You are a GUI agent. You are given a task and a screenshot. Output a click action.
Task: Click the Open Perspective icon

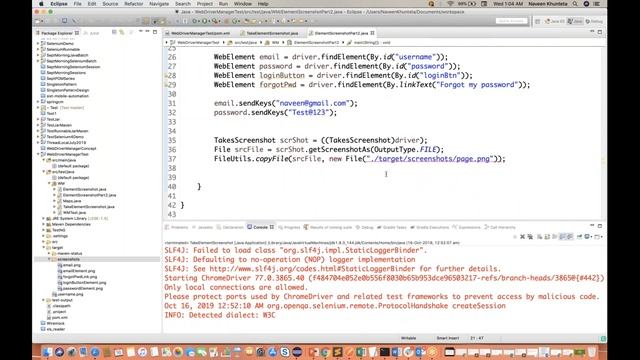538,21
